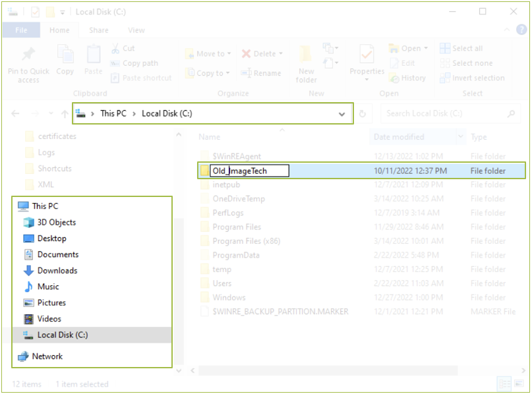Expand the address bar history dropdown

[x=341, y=114]
